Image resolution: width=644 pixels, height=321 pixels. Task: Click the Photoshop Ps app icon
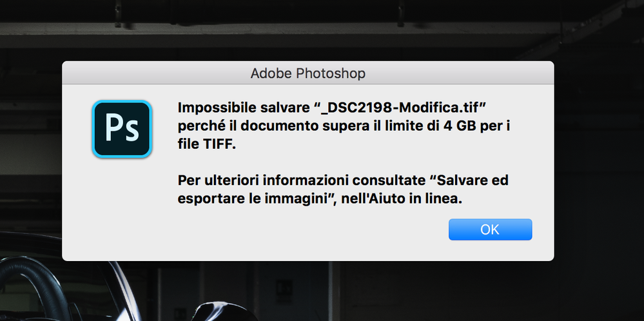(121, 129)
